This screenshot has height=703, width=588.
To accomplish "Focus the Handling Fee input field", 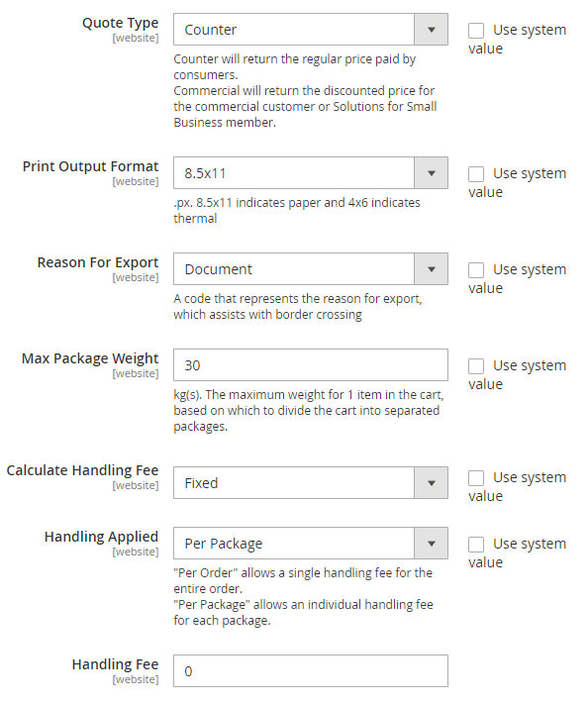I will click(311, 671).
